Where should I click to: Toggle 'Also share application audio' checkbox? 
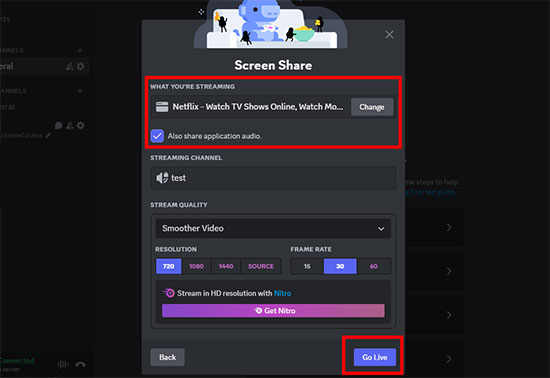tap(157, 136)
